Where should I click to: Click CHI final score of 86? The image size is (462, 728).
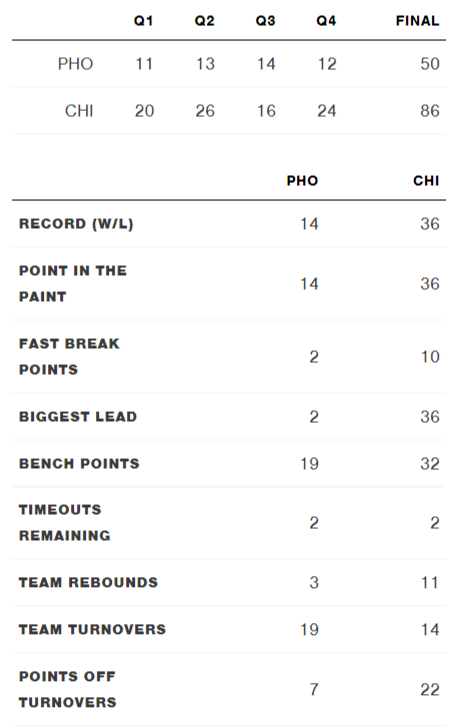coord(429,111)
